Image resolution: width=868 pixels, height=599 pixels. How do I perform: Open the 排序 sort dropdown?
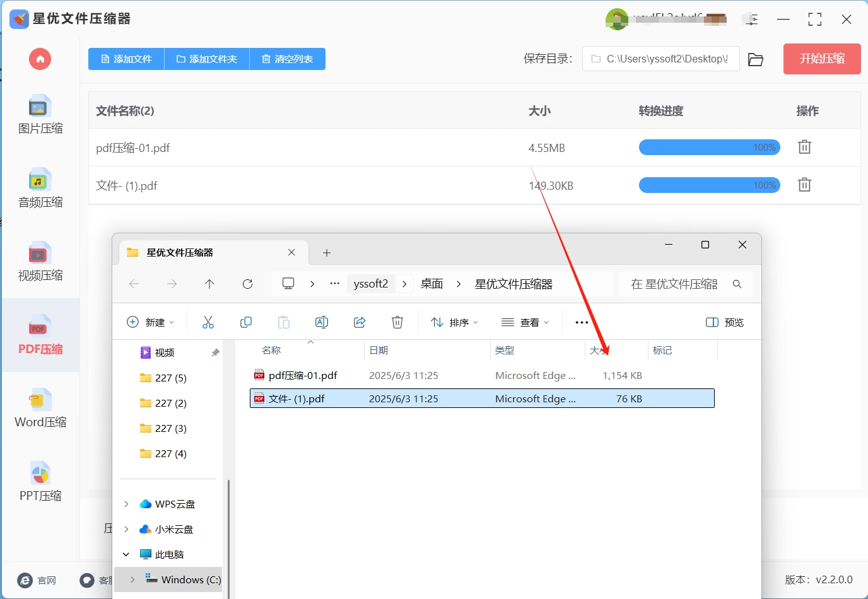coord(454,322)
